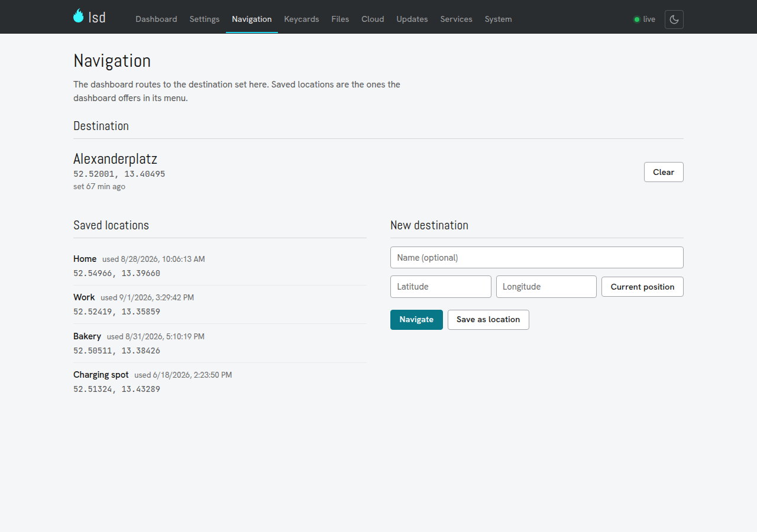Select the Charging spot saved location

tap(220, 382)
